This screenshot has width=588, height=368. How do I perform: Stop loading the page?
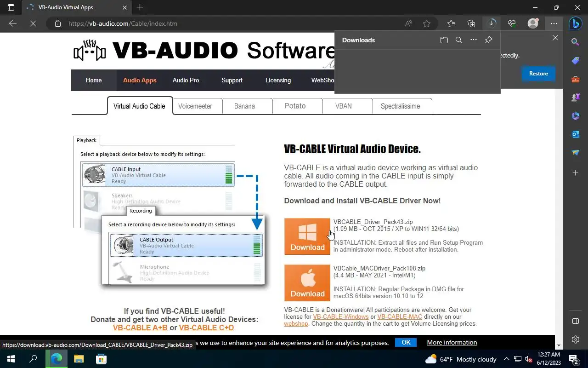tap(33, 23)
